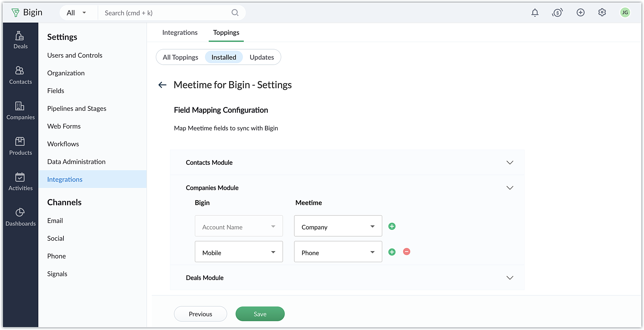Open the Deals module in sidebar
644x330 pixels.
[20, 40]
